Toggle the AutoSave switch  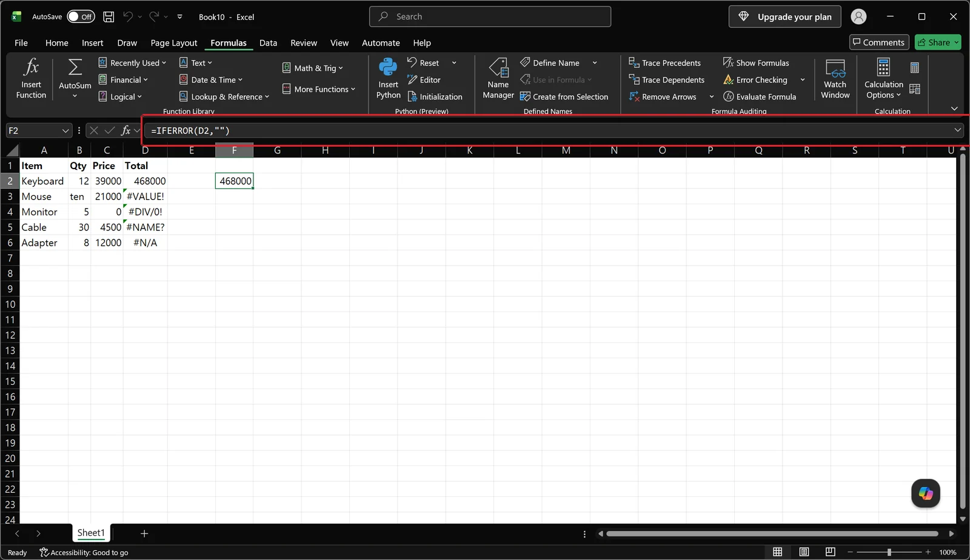pos(81,17)
